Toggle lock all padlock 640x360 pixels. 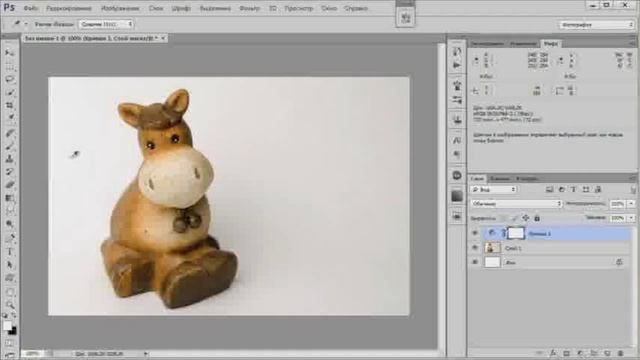(x=537, y=218)
